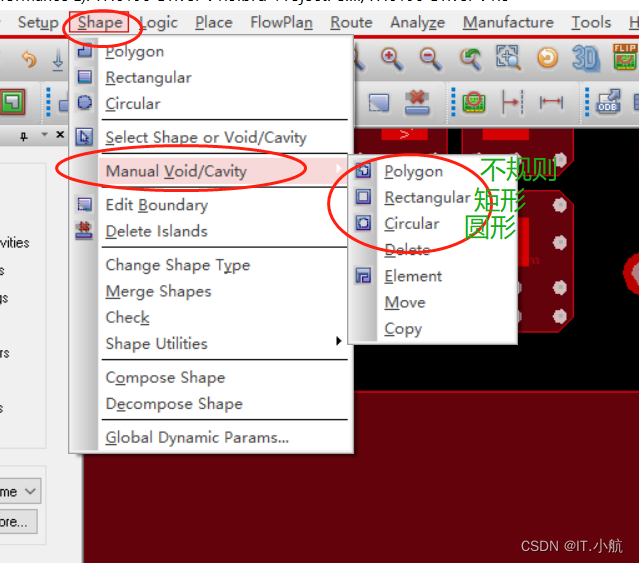The height and width of the screenshot is (563, 639).
Task: Choose Polygon at top of Shape menu
Action: point(211,52)
